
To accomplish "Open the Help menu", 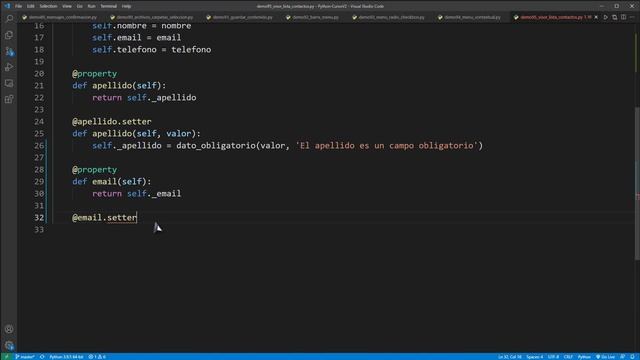I will point(127,6).
